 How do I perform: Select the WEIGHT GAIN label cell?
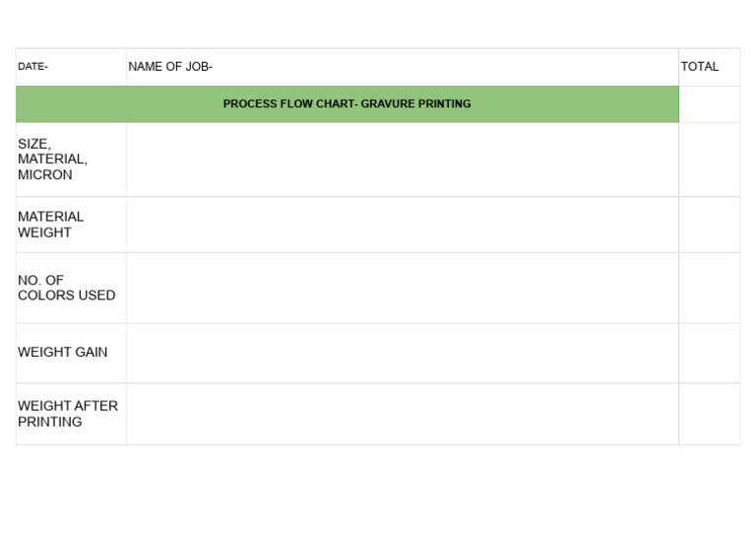click(x=71, y=353)
